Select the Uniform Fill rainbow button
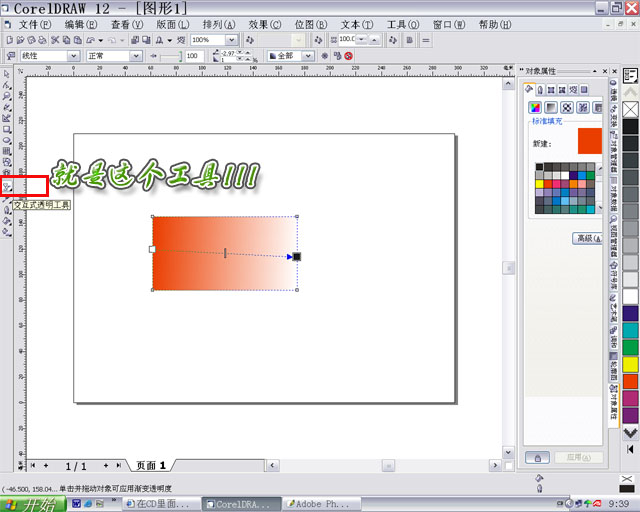The width and height of the screenshot is (640, 512). click(x=535, y=107)
